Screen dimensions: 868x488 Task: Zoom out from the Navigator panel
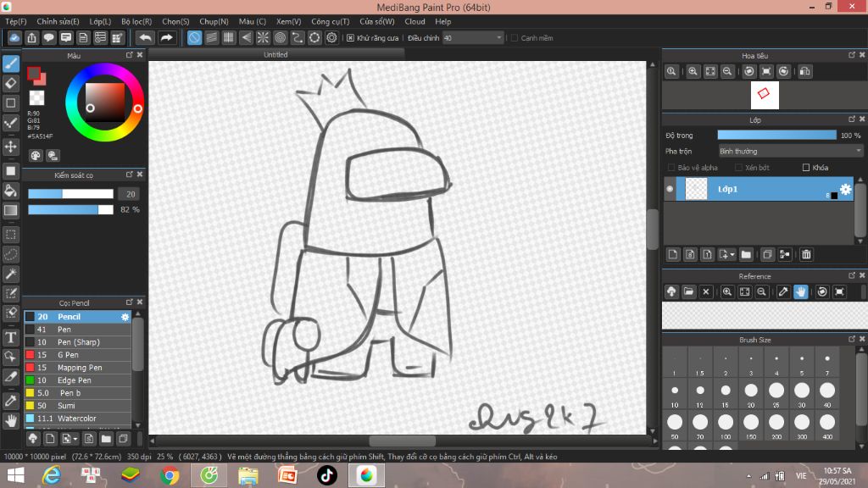click(x=727, y=71)
